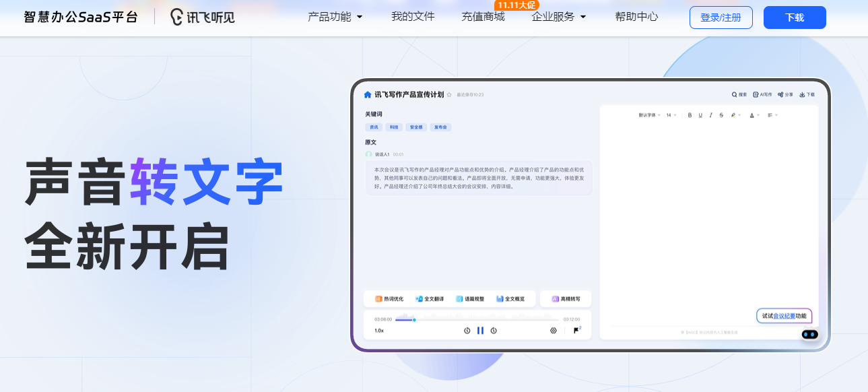This screenshot has width=868, height=392.
Task: Open the highlight color picker
Action: 735,115
